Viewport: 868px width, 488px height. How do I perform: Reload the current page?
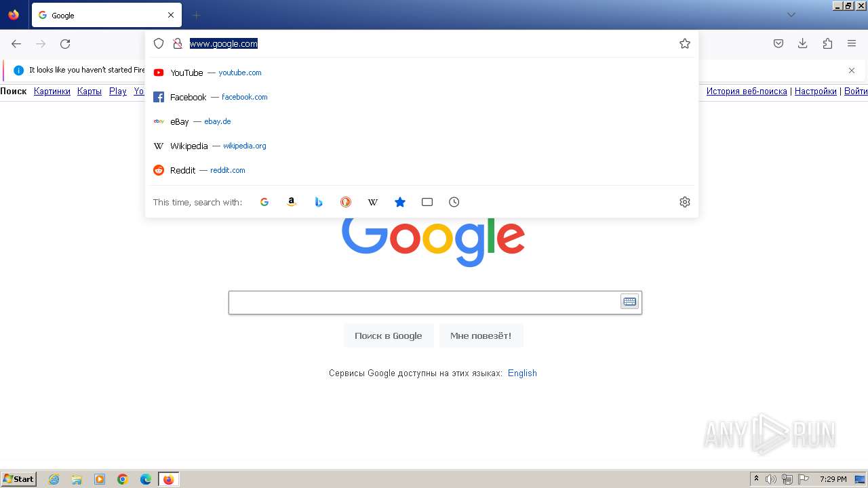coord(65,44)
